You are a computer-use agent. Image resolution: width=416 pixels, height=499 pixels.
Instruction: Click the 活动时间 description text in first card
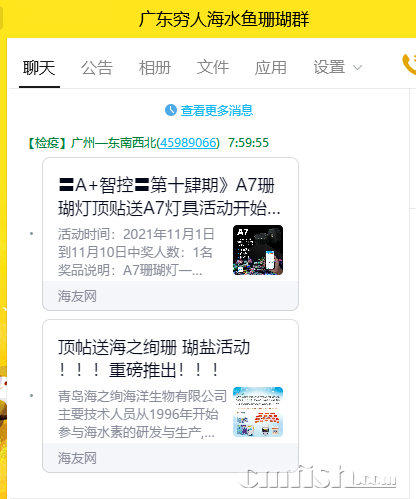point(136,252)
